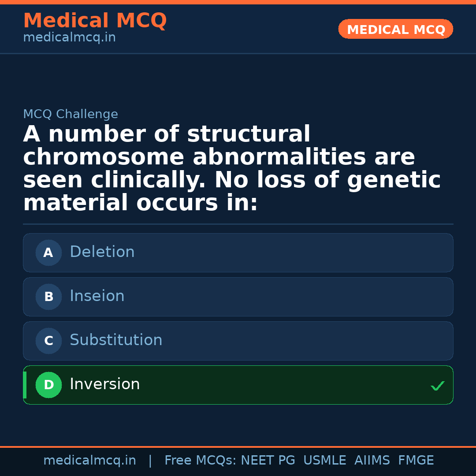Screen dimensions: 476x476
Task: Select the Deletion answer text
Action: [102, 252]
